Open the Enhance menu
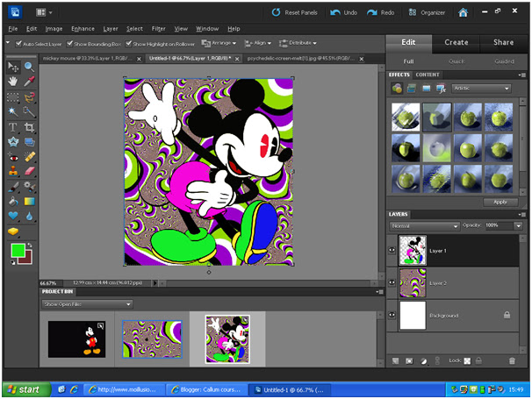Viewport: 532px width, 399px height. point(83,29)
